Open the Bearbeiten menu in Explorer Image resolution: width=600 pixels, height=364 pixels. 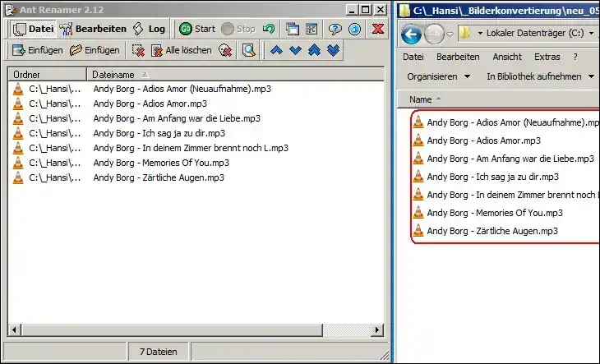tap(458, 57)
